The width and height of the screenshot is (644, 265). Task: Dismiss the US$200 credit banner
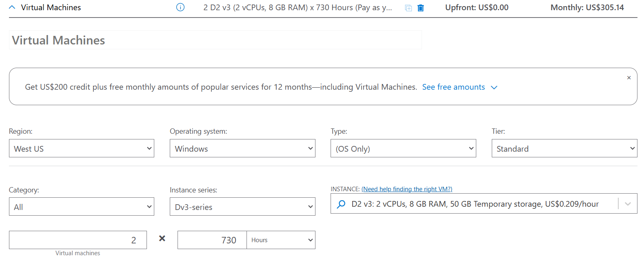(x=629, y=78)
